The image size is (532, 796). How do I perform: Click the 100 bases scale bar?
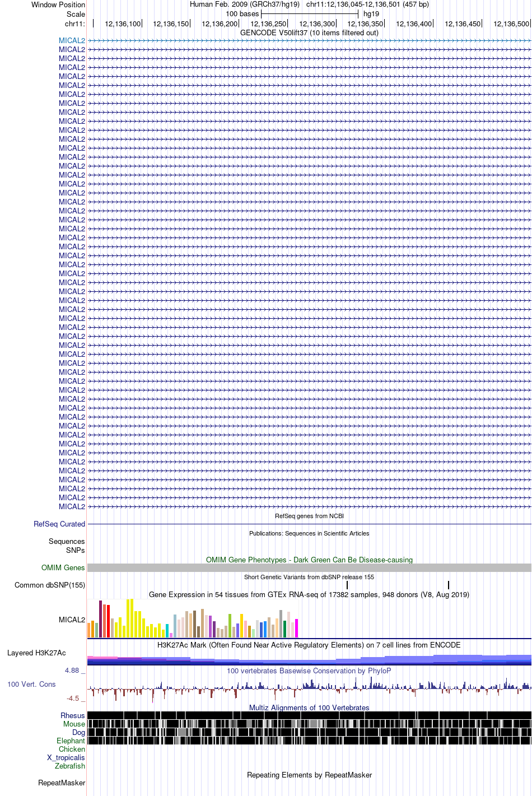point(309,14)
